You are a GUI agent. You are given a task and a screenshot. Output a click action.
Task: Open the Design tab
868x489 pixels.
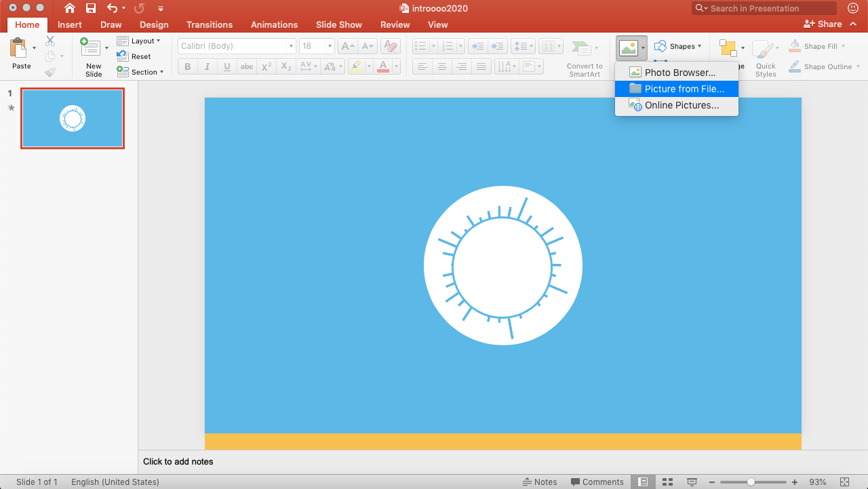(154, 24)
